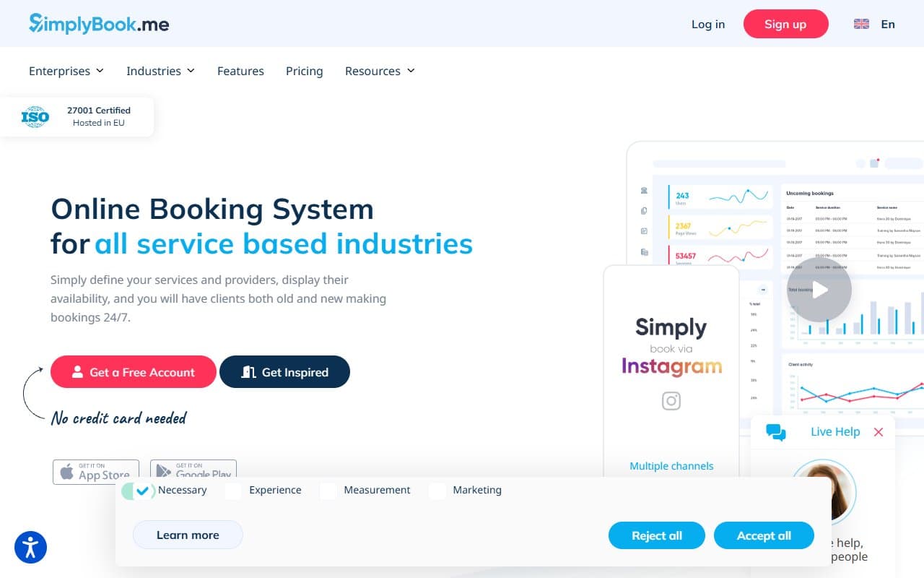
Task: Open the Multiple channels link
Action: click(x=671, y=466)
